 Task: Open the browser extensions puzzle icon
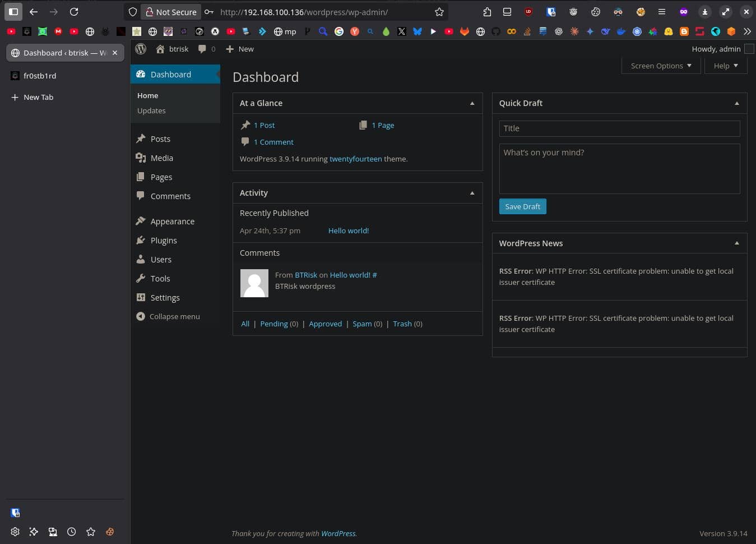(486, 12)
